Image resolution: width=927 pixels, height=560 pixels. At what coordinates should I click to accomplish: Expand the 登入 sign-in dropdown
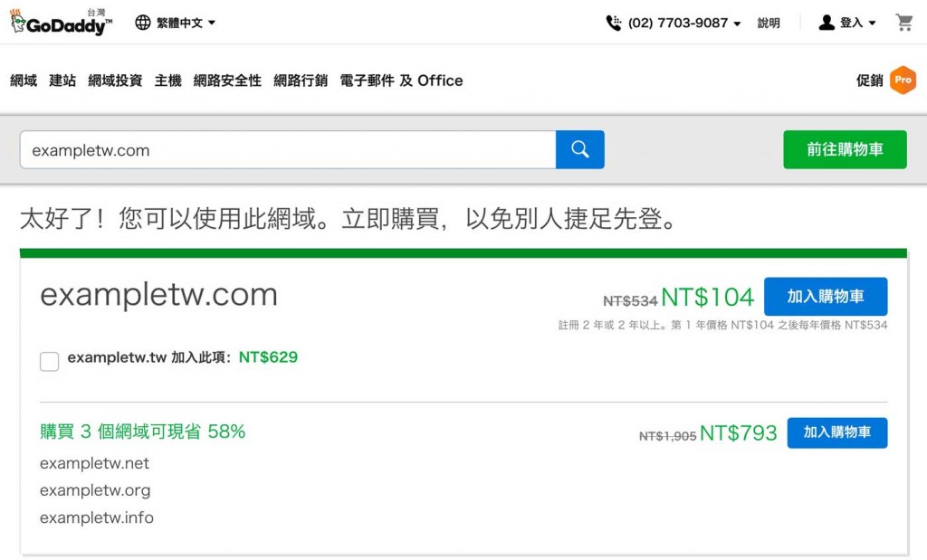pyautogui.click(x=857, y=23)
